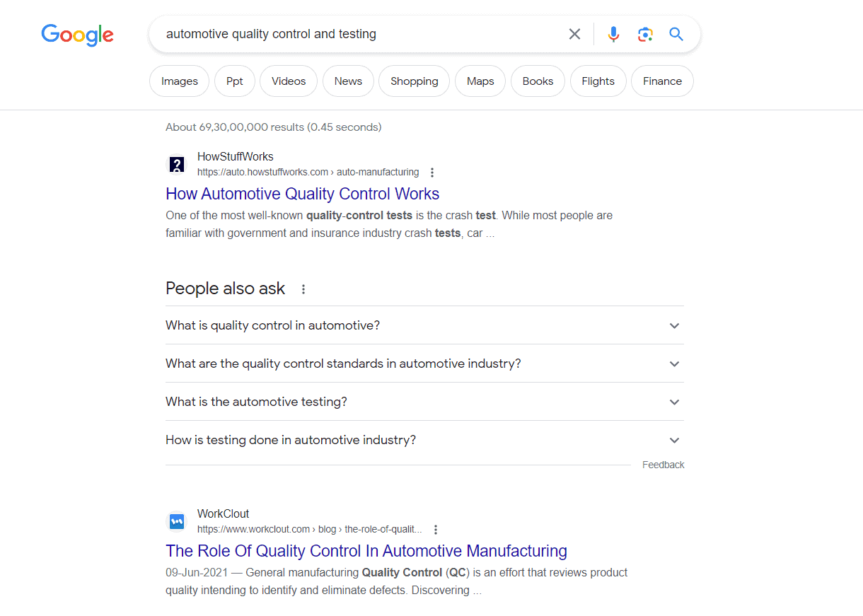Open three-dot menu beside People also ask

303,289
